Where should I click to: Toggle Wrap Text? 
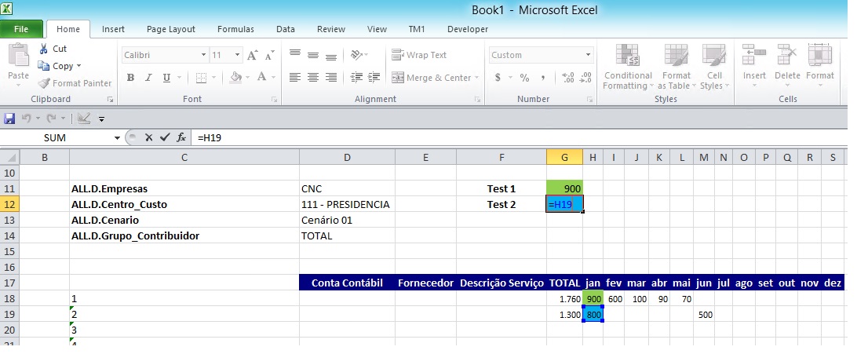pyautogui.click(x=419, y=55)
